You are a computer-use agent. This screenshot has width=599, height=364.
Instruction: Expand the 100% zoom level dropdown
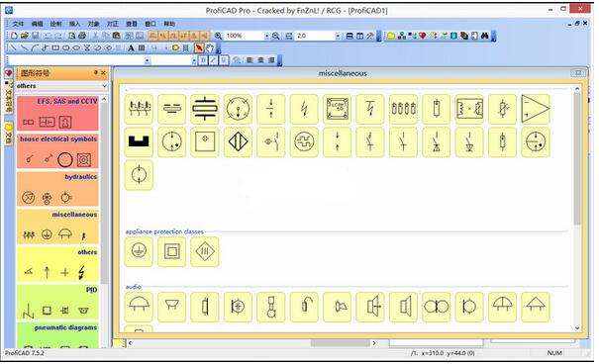[x=266, y=36]
